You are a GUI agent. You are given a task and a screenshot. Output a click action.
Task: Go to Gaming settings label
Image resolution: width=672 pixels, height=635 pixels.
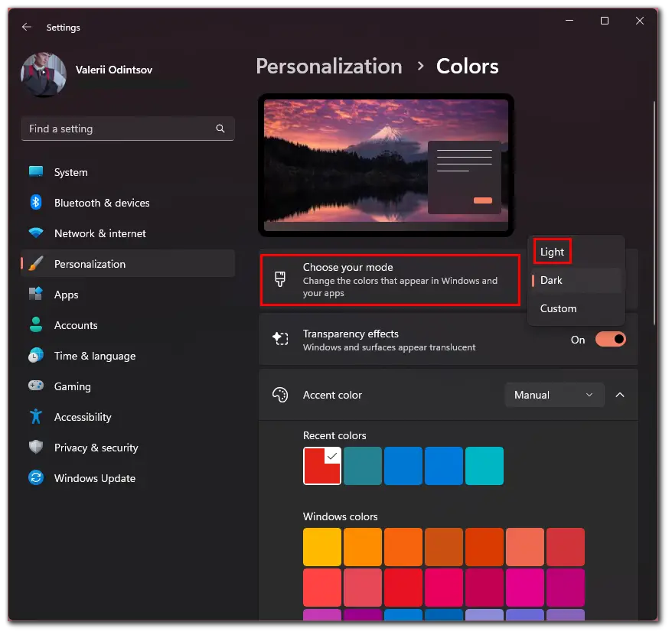(73, 386)
